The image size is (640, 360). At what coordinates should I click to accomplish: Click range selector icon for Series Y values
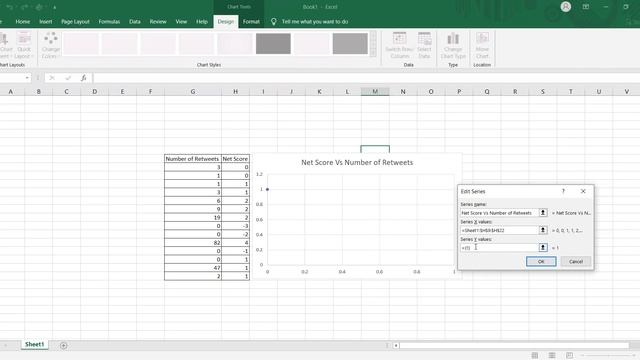pos(543,247)
